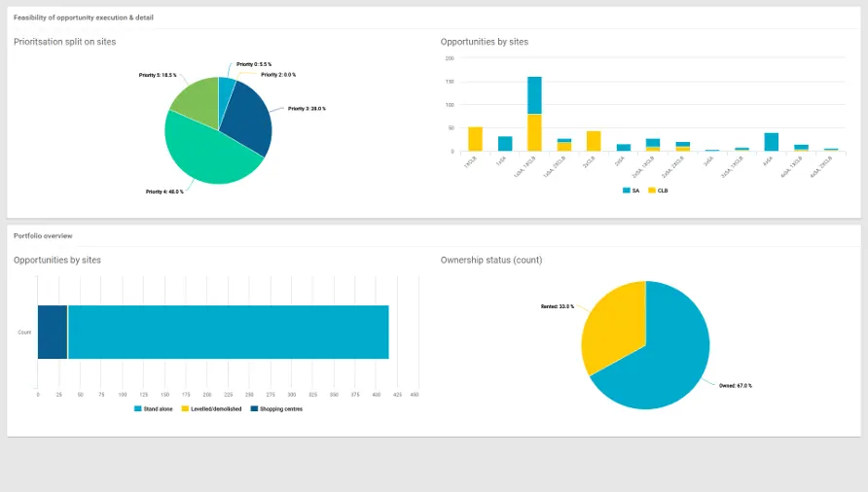Click the blue 1xSA bar

(x=505, y=144)
